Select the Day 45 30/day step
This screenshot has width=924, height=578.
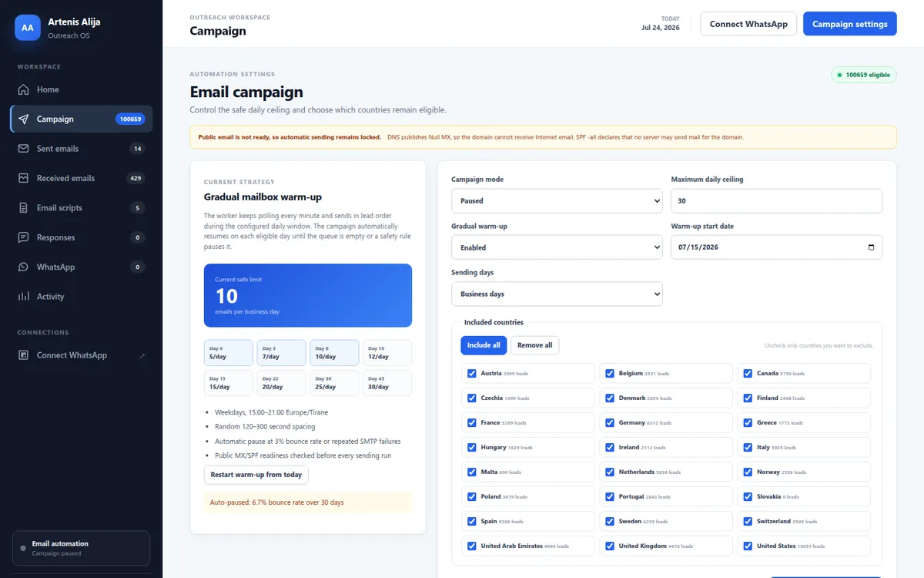pyautogui.click(x=387, y=383)
